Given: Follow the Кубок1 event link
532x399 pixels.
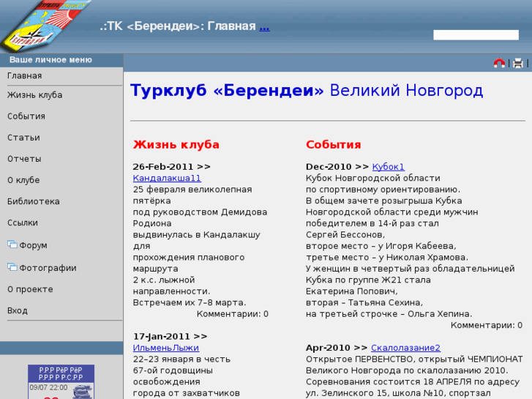Looking at the screenshot, I should click(x=389, y=167).
